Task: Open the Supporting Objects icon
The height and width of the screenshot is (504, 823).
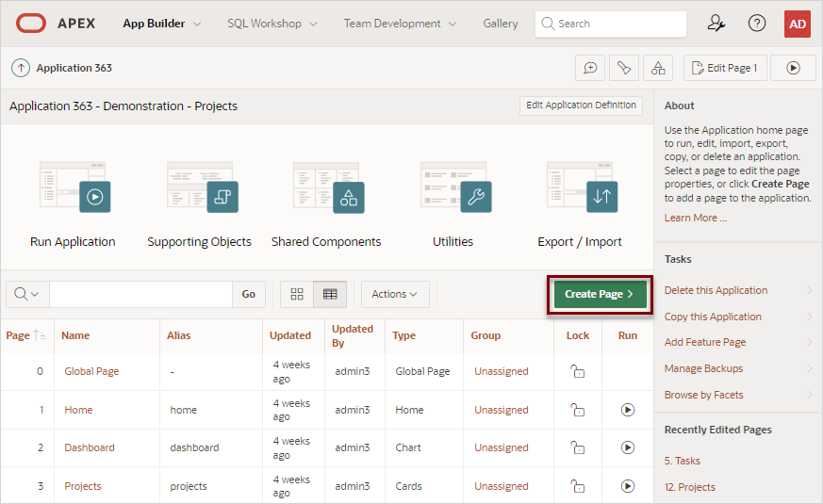Action: coord(202,187)
